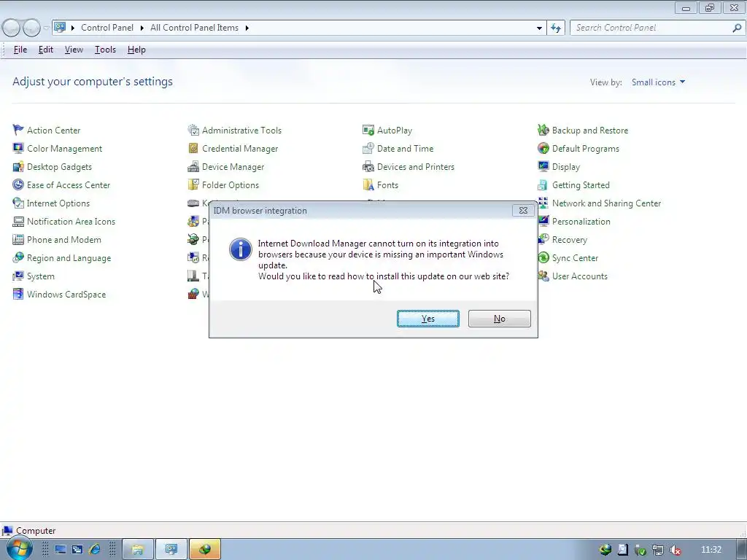Open the Help menu
The width and height of the screenshot is (747, 560).
[136, 50]
